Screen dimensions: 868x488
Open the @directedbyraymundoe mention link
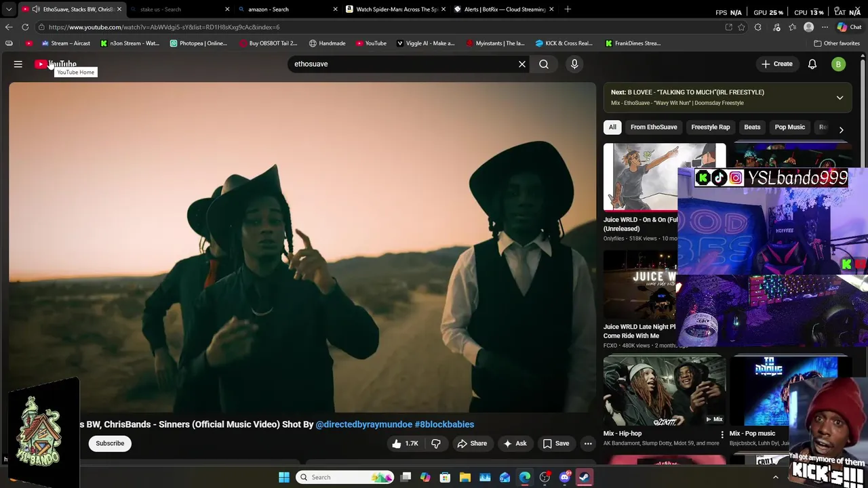(x=363, y=424)
